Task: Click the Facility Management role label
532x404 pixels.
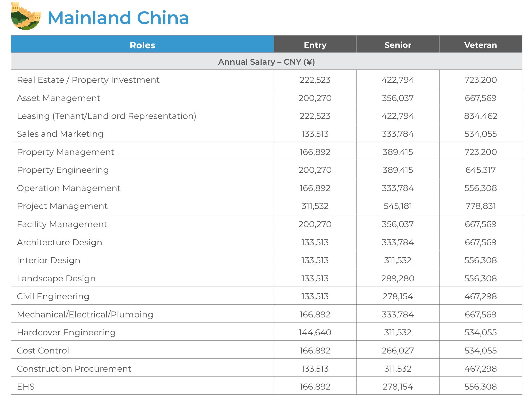Action: click(x=62, y=224)
